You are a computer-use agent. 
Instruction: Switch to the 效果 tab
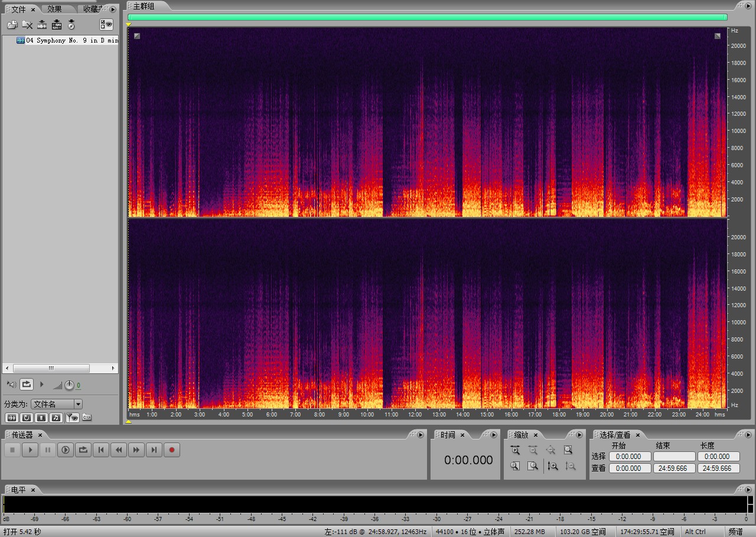(x=54, y=9)
